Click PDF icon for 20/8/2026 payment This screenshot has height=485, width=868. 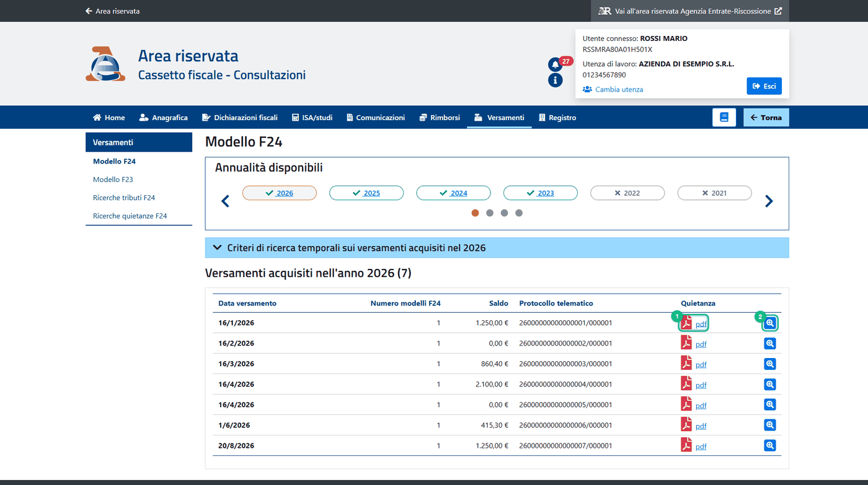click(x=686, y=446)
